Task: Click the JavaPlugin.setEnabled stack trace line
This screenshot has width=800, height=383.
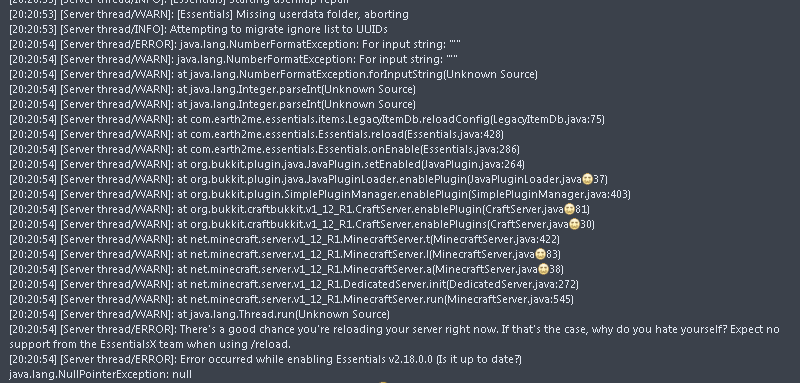Action: [x=267, y=164]
